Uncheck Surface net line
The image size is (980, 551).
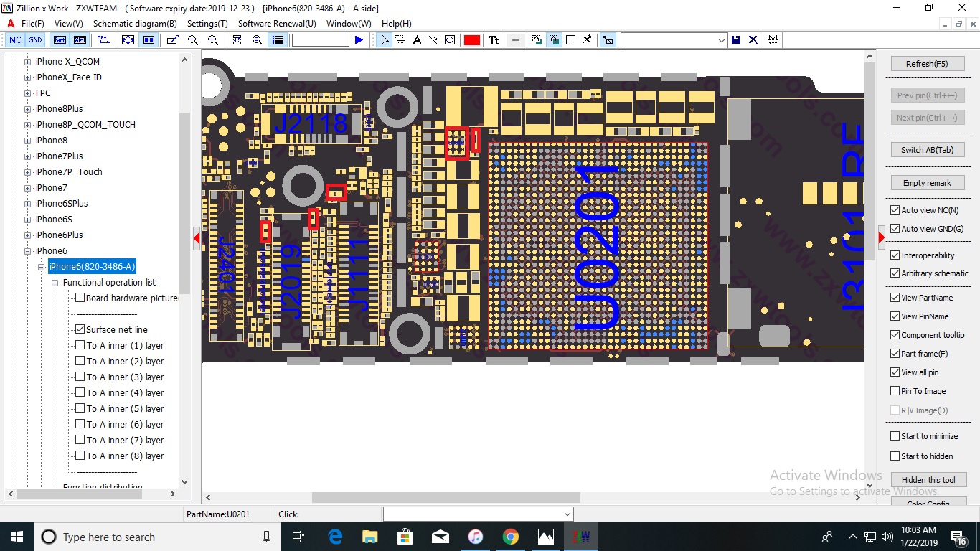click(x=80, y=329)
